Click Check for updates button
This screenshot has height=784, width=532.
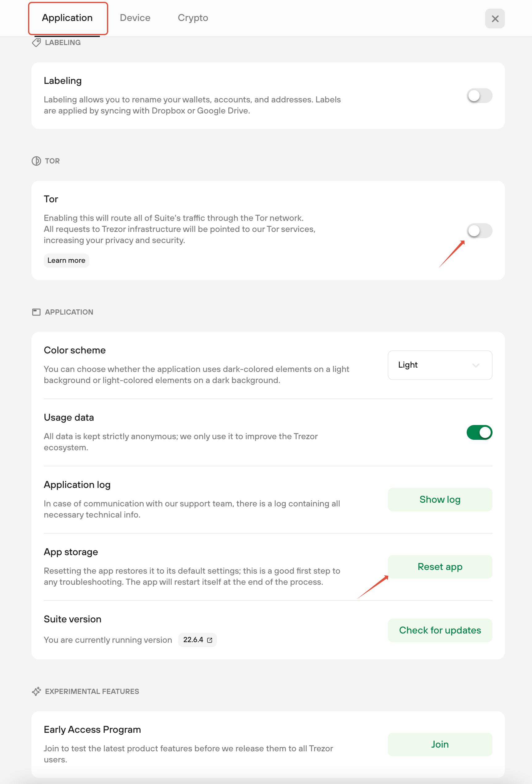pyautogui.click(x=440, y=630)
